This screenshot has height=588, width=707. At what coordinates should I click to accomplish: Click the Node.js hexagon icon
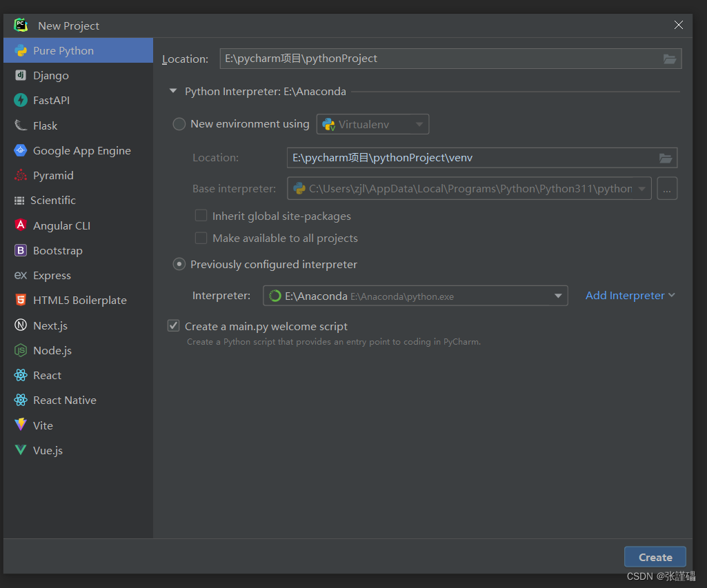click(21, 350)
